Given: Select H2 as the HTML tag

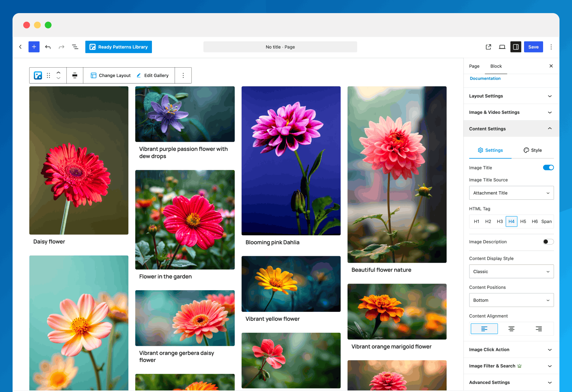Looking at the screenshot, I should 488,221.
